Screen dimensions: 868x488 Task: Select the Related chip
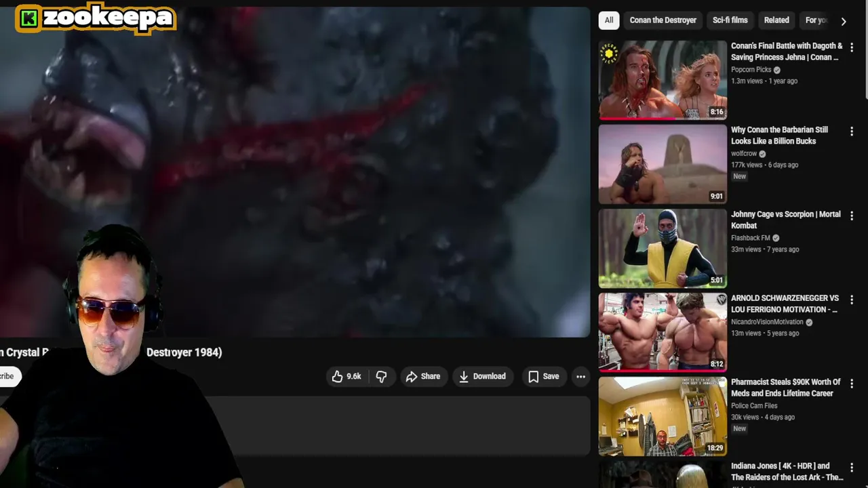click(x=776, y=20)
